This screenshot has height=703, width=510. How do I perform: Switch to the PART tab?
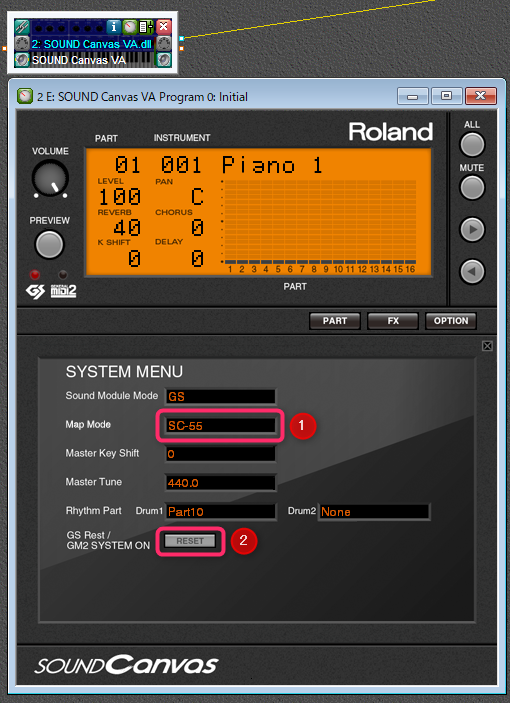335,321
